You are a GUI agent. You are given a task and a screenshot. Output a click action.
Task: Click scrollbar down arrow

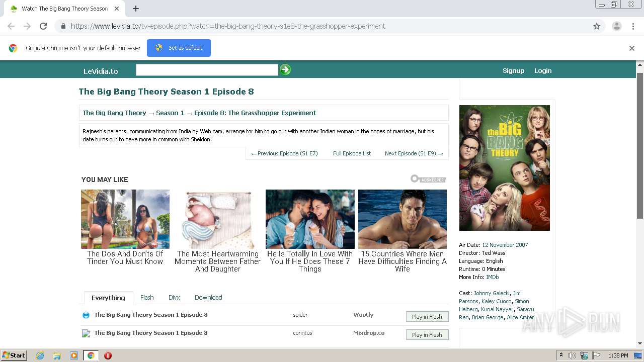pos(640,343)
